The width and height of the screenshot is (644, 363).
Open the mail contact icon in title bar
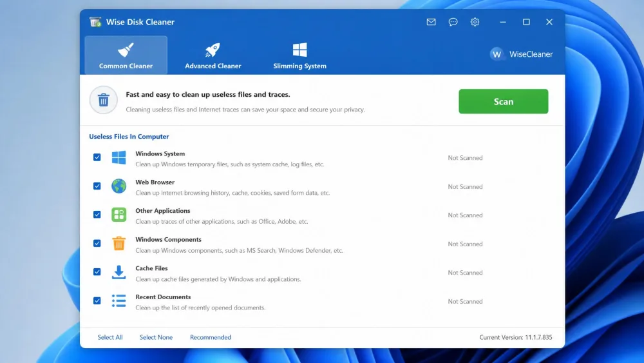[431, 22]
